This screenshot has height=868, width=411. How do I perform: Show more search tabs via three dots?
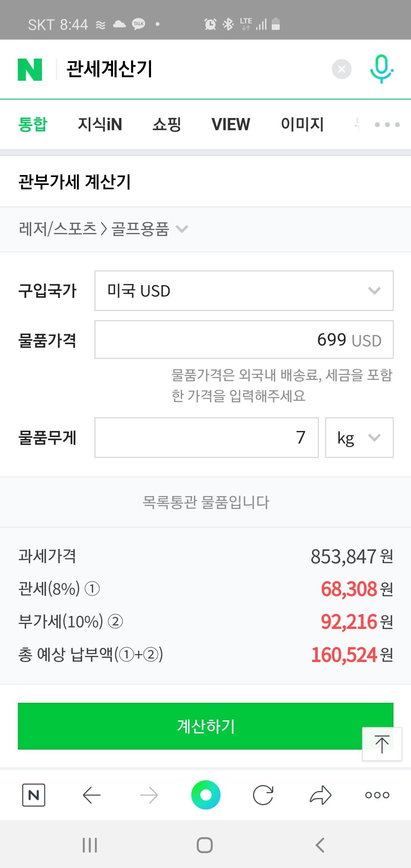pyautogui.click(x=387, y=124)
